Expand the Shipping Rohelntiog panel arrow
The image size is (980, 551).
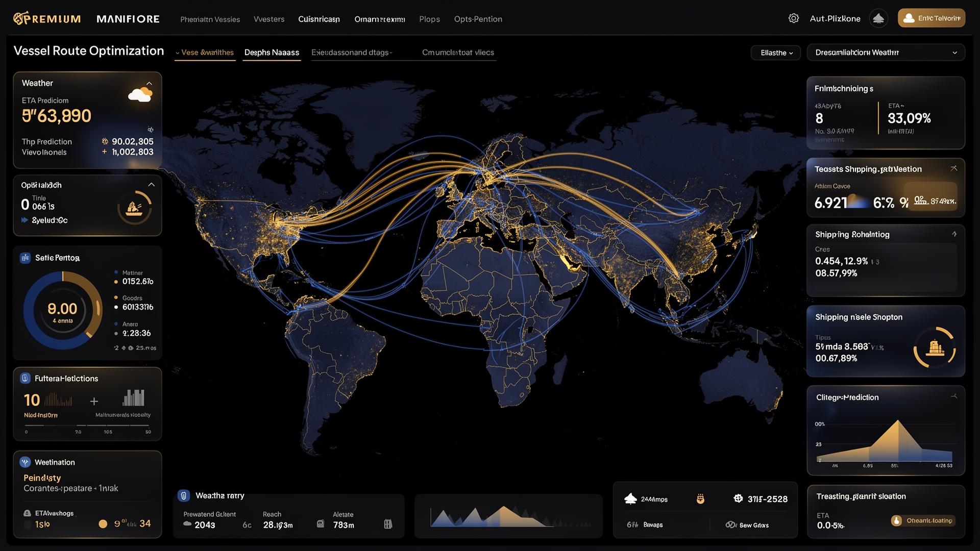(x=954, y=234)
